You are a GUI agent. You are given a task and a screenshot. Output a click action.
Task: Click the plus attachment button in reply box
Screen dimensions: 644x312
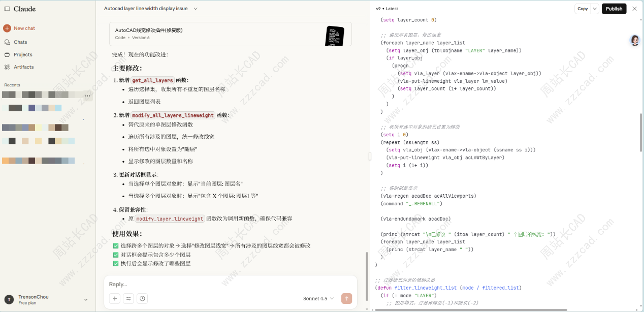pos(115,299)
